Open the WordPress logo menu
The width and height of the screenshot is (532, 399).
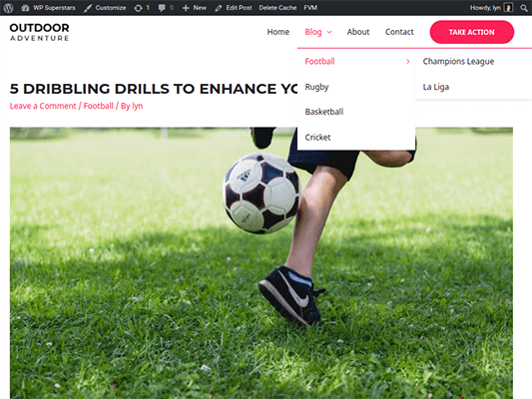pos(8,7)
